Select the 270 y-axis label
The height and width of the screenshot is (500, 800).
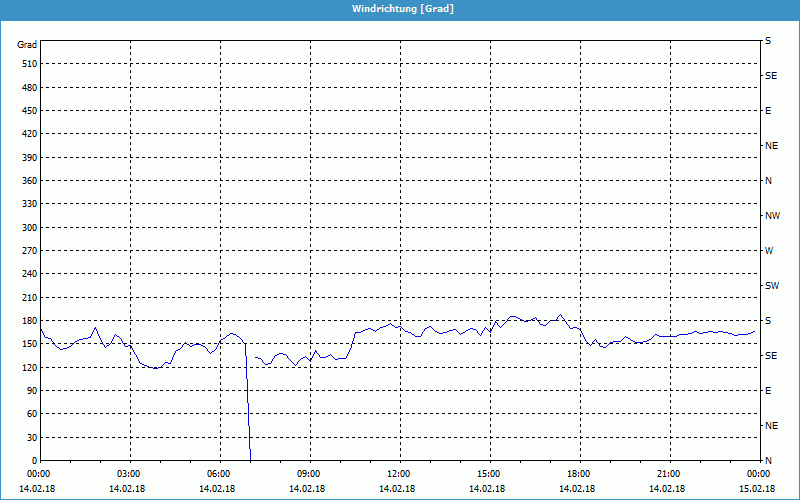28,251
